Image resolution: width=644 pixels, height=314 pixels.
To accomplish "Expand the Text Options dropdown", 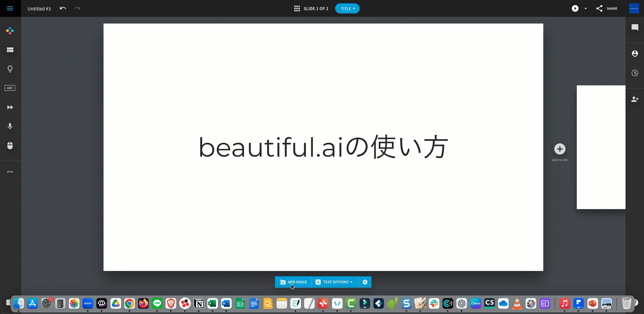I will 334,282.
